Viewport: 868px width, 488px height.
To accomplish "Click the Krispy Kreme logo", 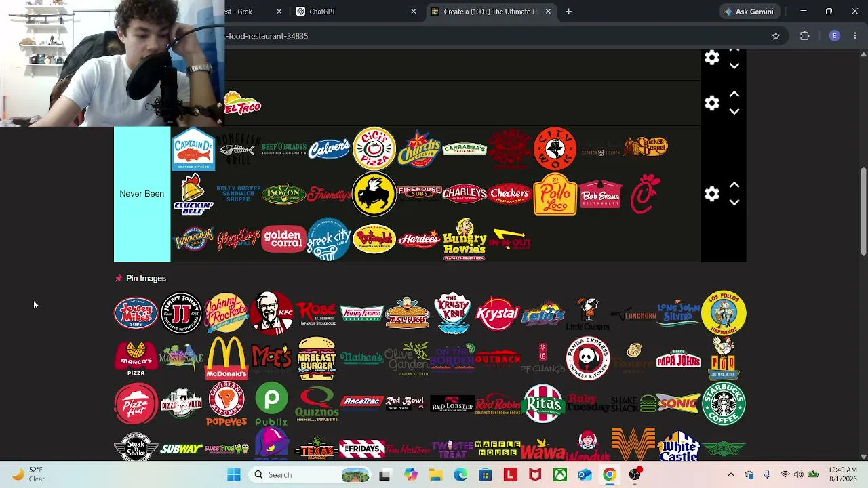I will [x=361, y=313].
